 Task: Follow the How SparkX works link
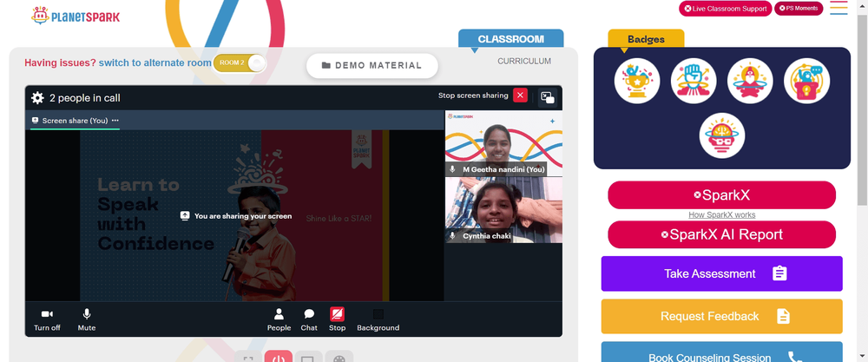point(722,214)
